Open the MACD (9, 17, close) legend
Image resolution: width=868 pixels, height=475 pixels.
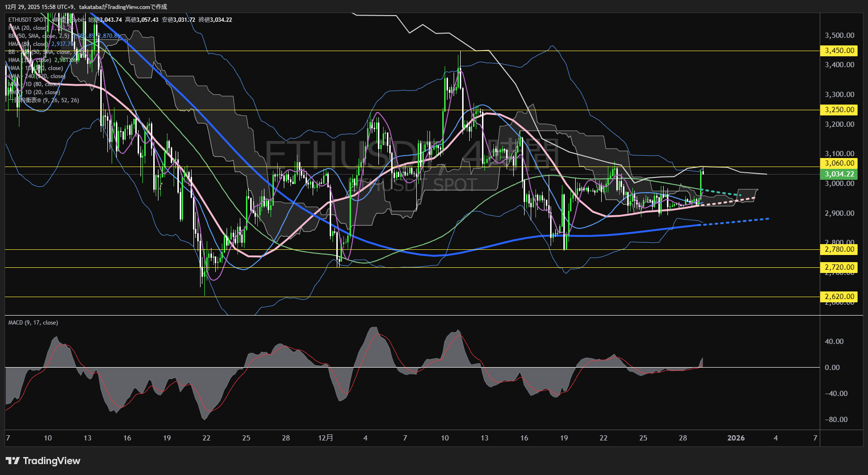(x=33, y=323)
